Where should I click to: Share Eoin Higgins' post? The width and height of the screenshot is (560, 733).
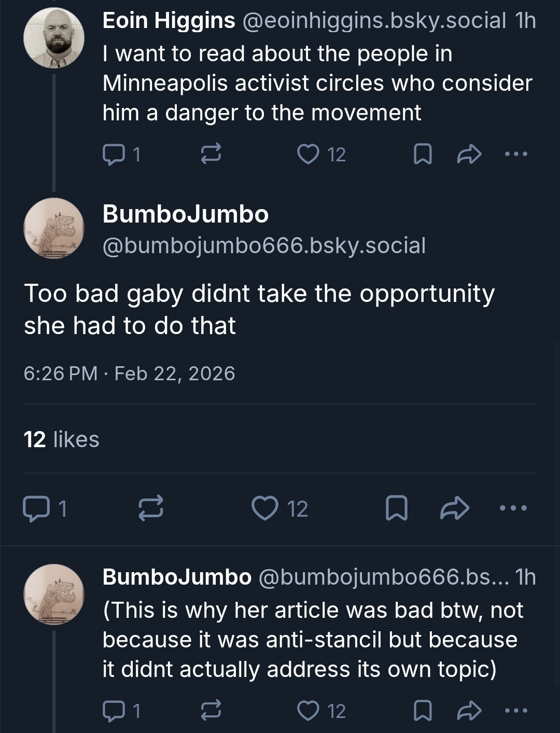coord(469,154)
